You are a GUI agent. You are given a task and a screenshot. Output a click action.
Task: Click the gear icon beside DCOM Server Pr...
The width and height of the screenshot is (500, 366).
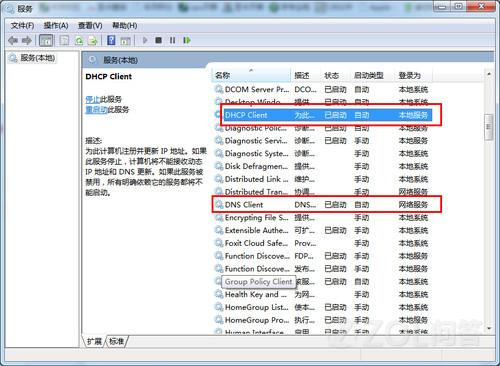[219, 89]
